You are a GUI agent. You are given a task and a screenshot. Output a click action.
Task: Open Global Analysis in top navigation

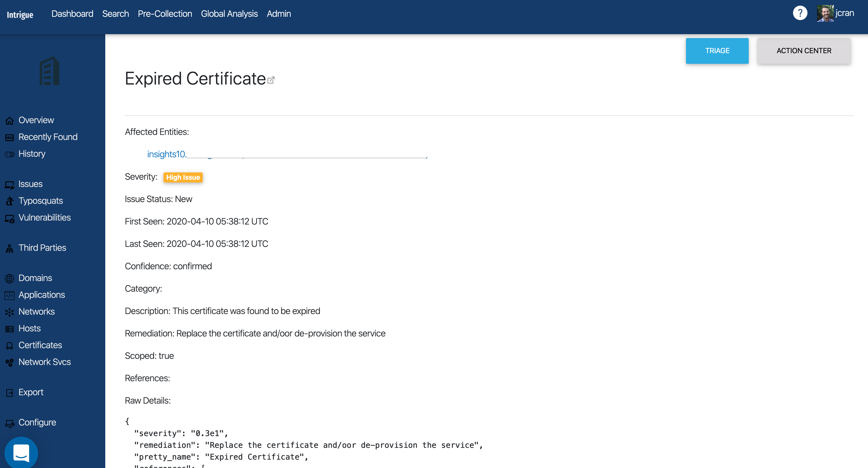(x=229, y=13)
